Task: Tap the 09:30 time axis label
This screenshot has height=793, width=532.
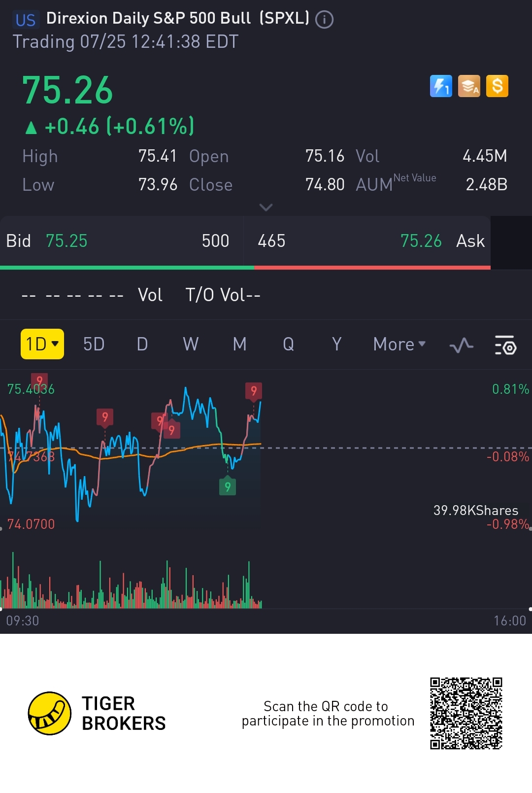Action: (x=23, y=621)
